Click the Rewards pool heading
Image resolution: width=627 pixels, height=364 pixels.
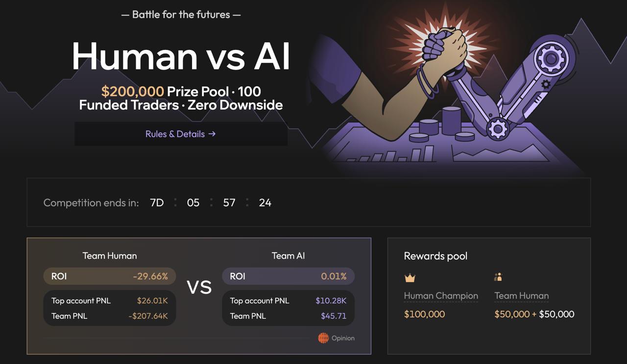(435, 256)
